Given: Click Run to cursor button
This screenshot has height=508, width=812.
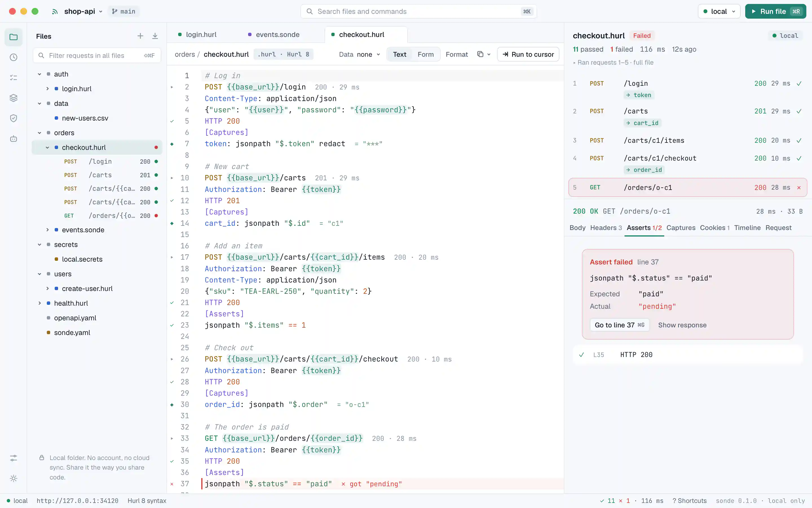Looking at the screenshot, I should tap(528, 54).
